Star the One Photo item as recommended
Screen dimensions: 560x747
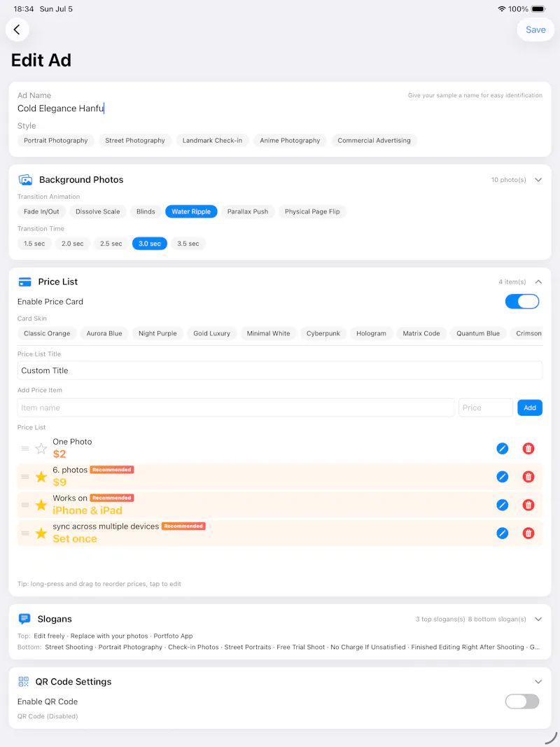pos(41,448)
